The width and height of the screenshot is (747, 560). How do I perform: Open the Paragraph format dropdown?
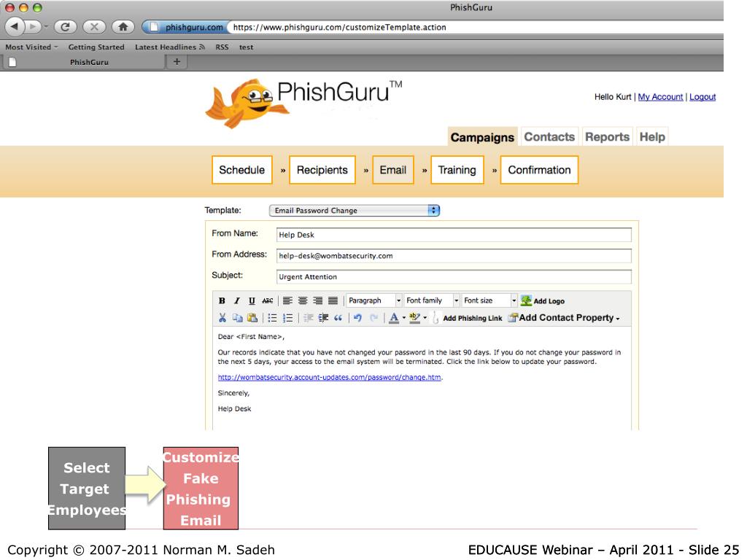(x=374, y=300)
